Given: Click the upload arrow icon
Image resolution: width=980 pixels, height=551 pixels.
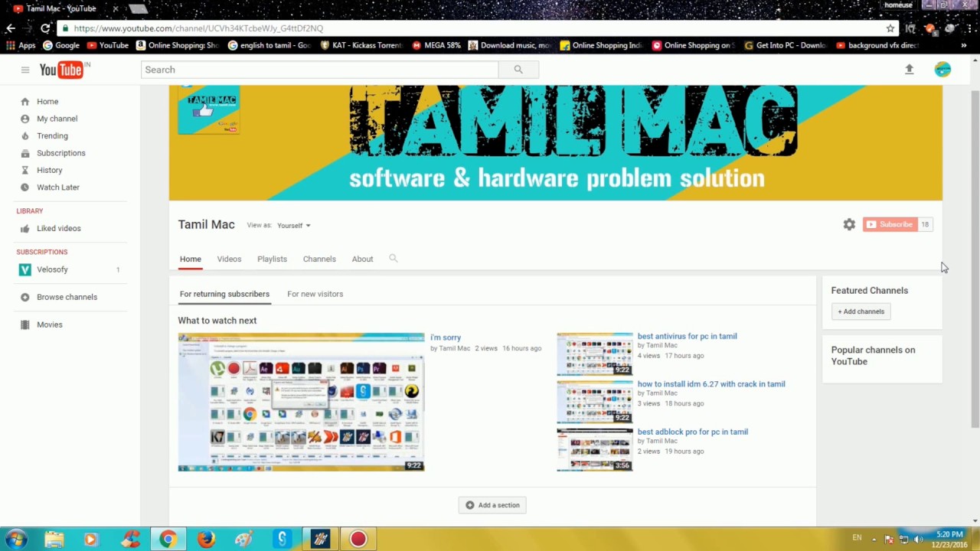Looking at the screenshot, I should (x=910, y=70).
